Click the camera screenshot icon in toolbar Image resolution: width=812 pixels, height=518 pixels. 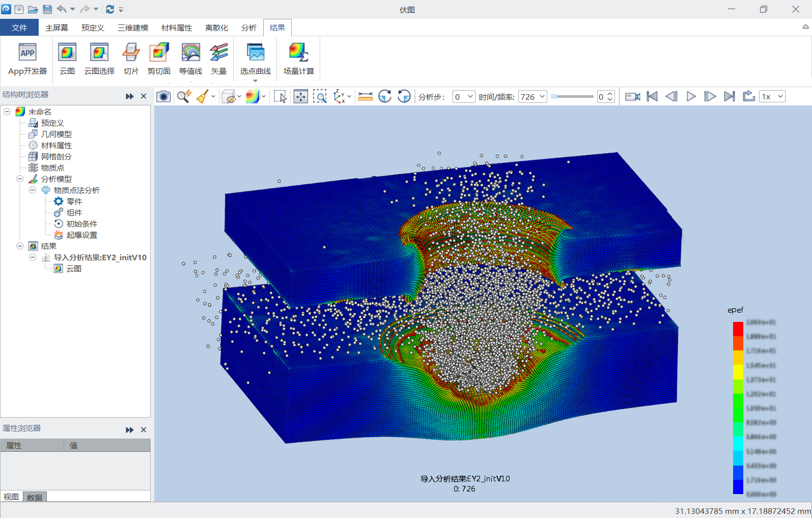point(163,96)
